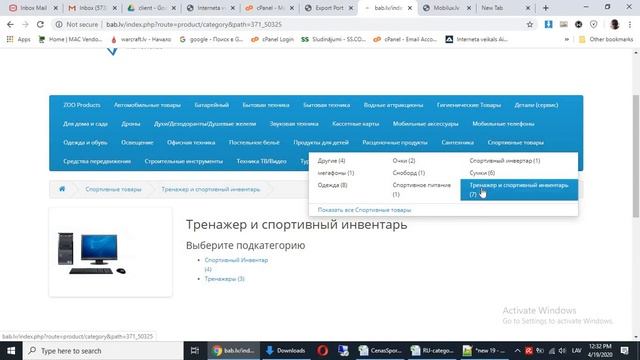
Task: Select Другие (4) in the dropdown
Action: click(x=331, y=161)
